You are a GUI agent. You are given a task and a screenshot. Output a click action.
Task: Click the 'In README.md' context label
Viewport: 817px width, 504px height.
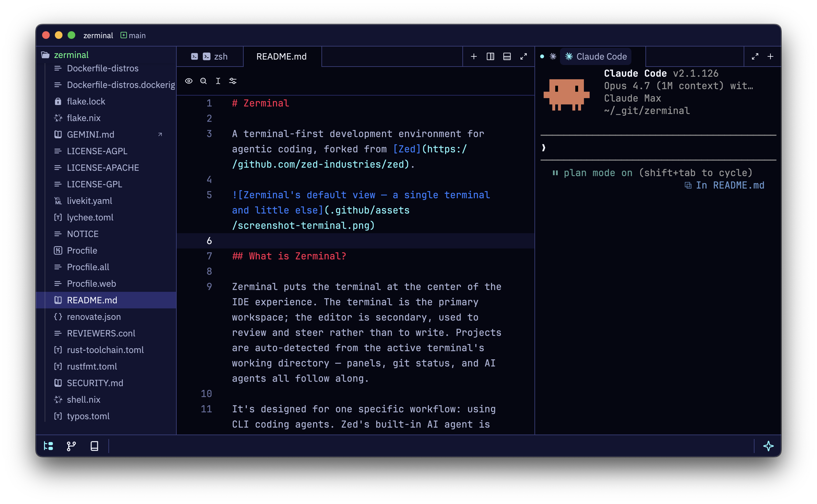click(x=724, y=186)
